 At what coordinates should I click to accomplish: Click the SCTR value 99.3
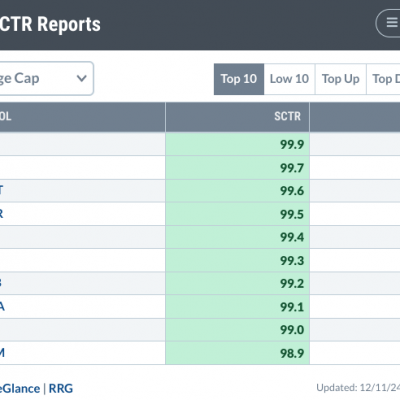292,260
